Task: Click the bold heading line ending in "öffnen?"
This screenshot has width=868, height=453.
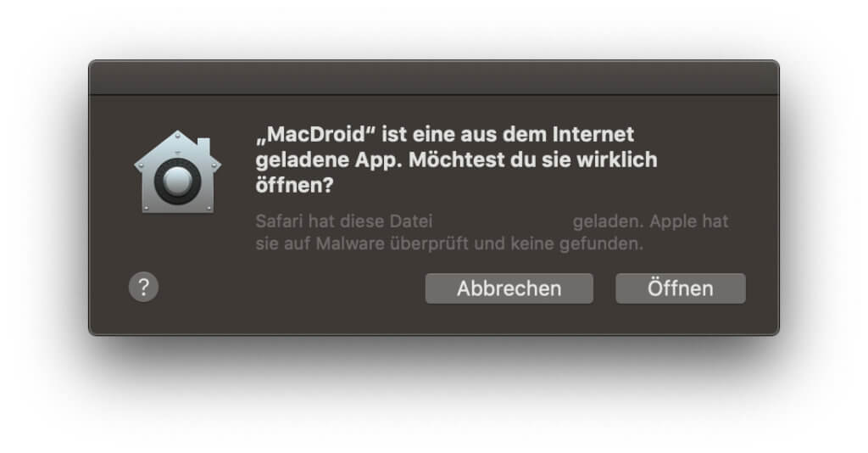Action: pyautogui.click(x=294, y=185)
